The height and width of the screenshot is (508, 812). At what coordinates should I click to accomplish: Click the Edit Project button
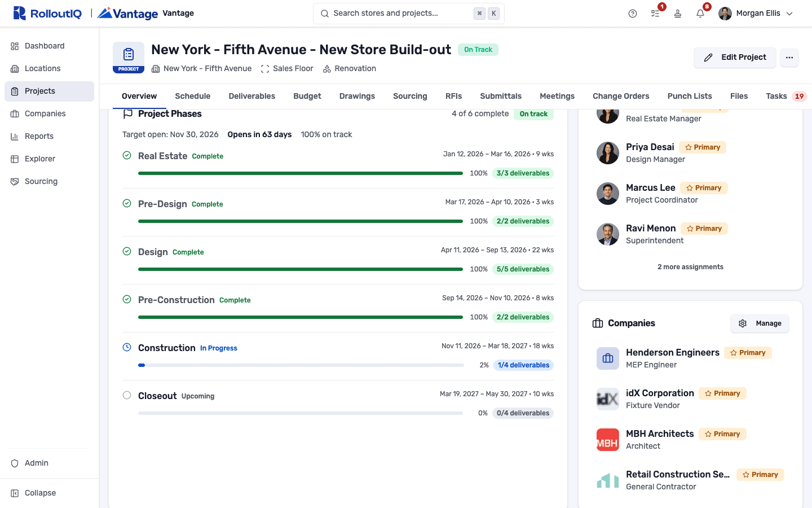click(735, 58)
